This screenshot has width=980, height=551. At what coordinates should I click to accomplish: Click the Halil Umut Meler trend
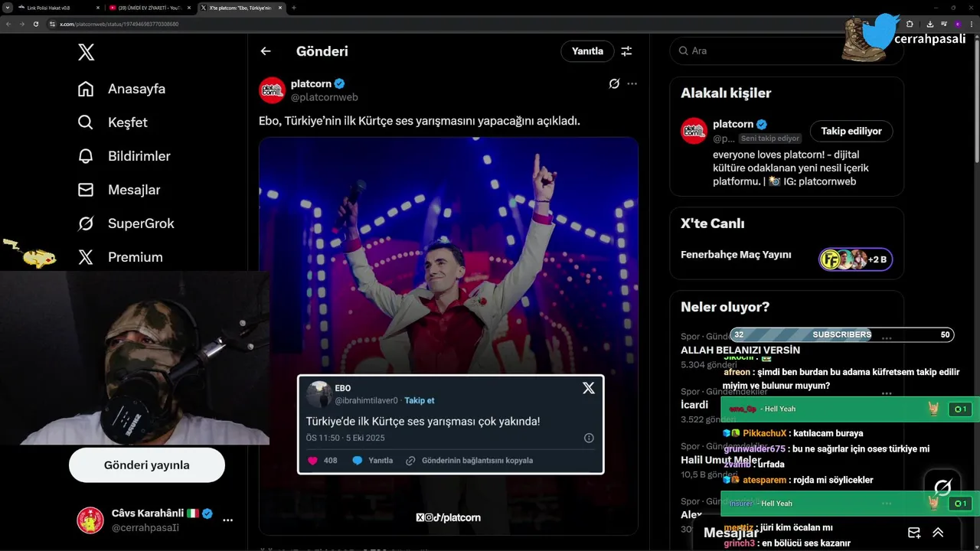(721, 460)
